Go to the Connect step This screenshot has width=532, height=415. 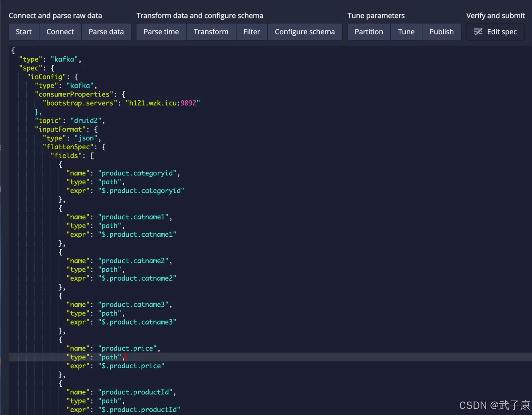[60, 32]
